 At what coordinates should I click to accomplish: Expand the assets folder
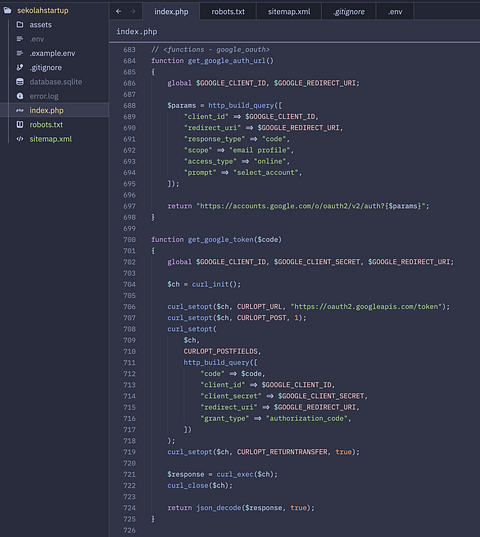pos(40,25)
